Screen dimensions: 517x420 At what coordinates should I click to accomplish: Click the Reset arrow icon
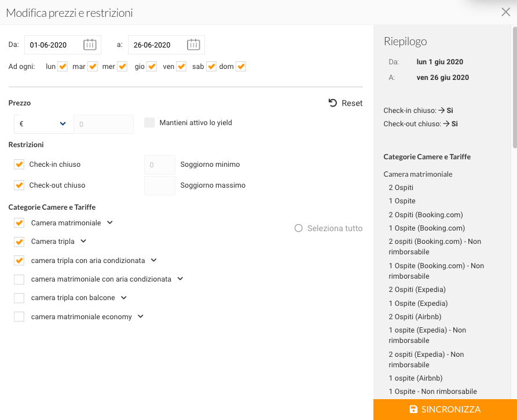tap(333, 103)
